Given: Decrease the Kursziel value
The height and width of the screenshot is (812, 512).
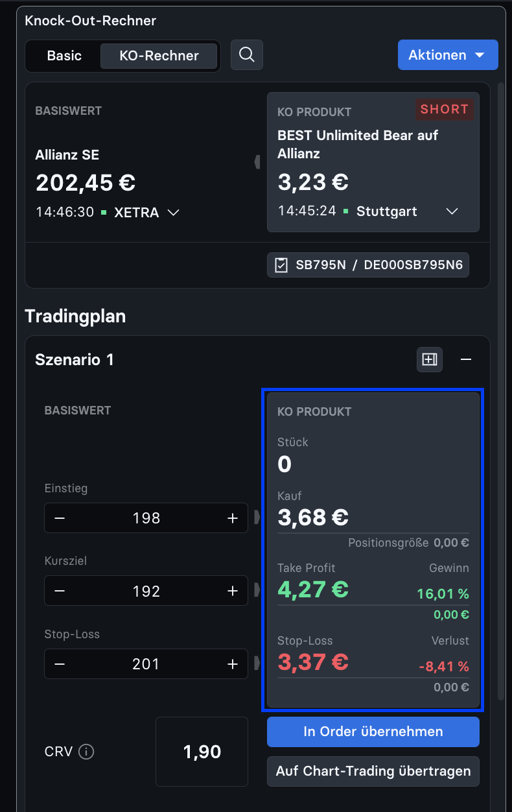Looking at the screenshot, I should tap(60, 591).
